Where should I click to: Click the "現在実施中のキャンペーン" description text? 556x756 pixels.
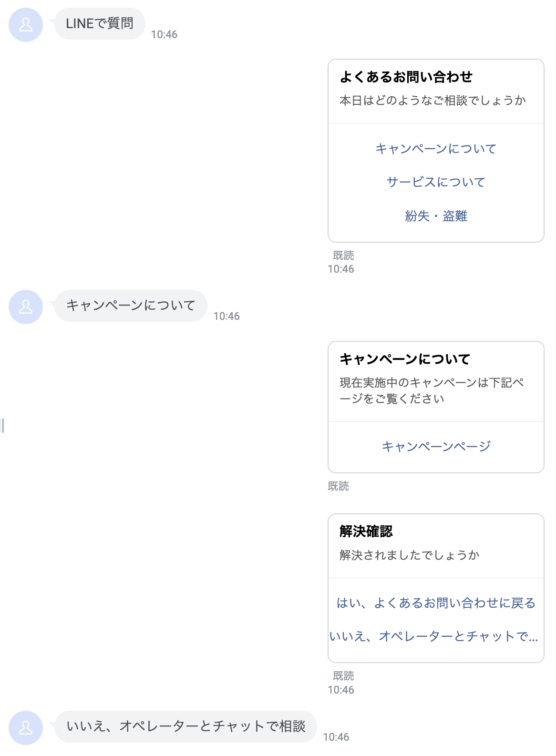[x=432, y=390]
